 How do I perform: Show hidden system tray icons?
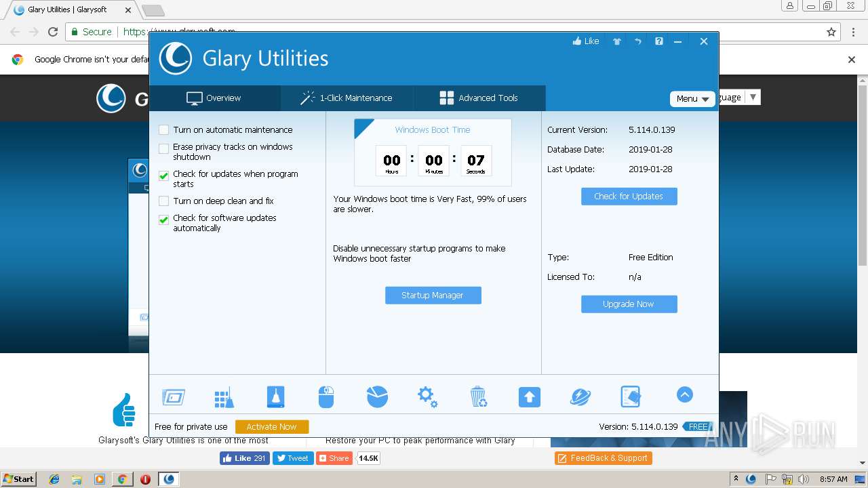coord(736,479)
